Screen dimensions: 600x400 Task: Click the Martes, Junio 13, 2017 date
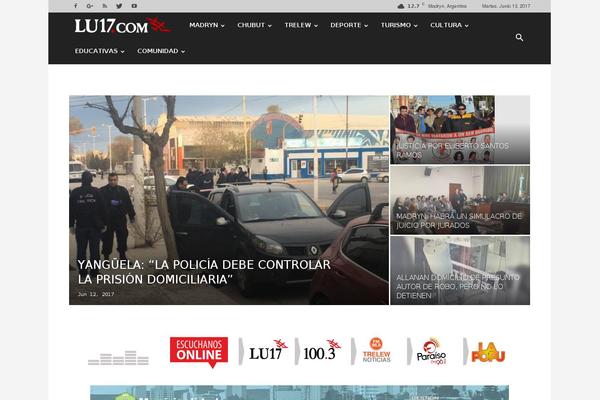point(506,6)
